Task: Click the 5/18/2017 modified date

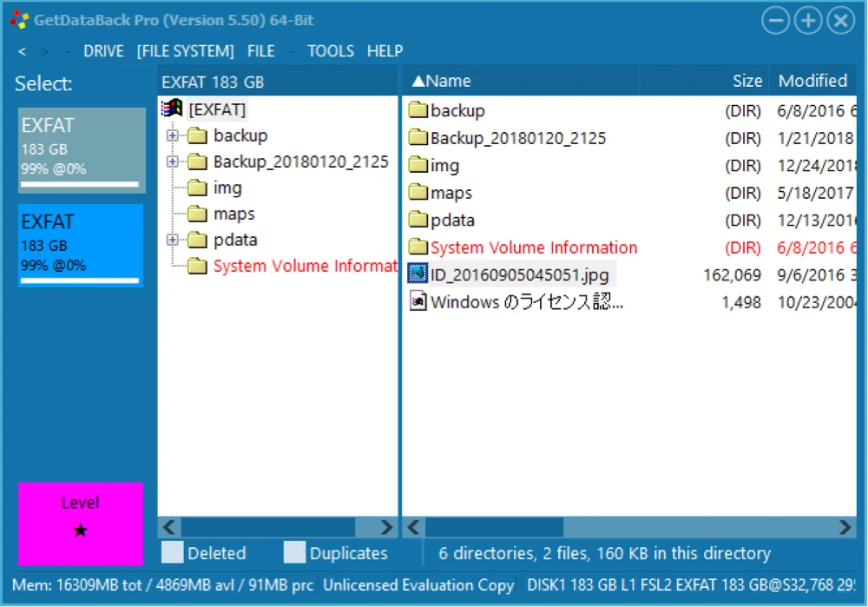Action: [815, 193]
